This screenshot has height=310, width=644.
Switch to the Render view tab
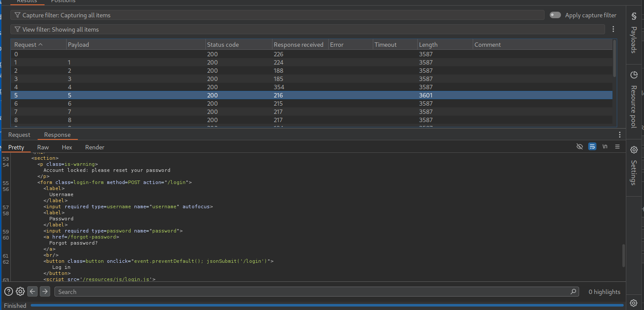[95, 147]
